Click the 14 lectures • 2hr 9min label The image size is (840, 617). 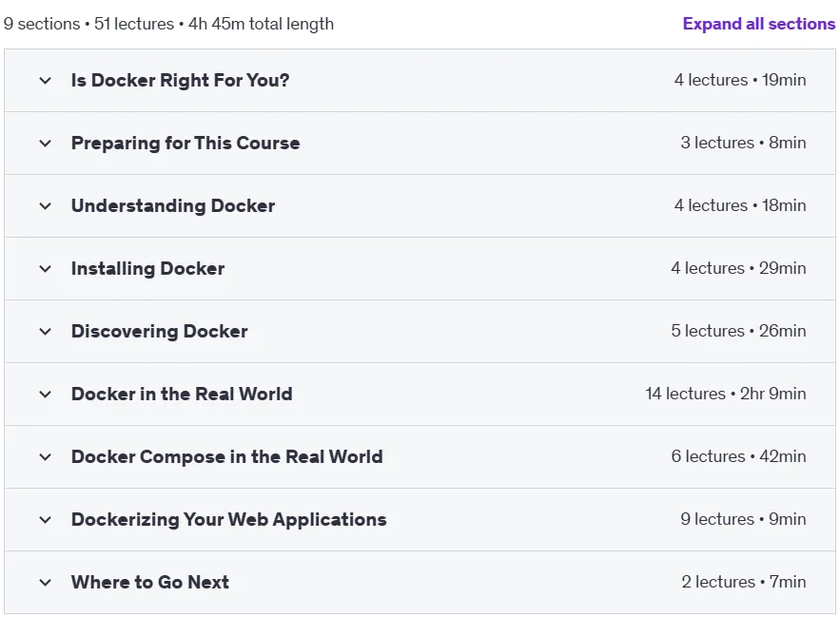(725, 394)
